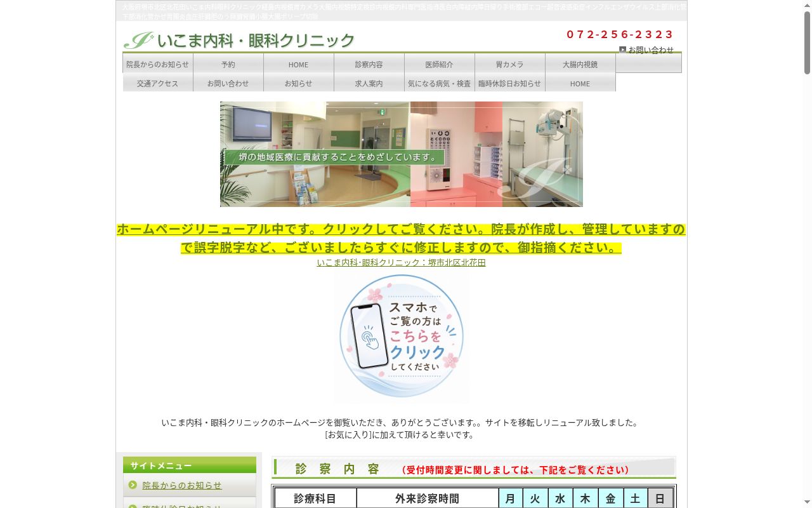Click the phone number 072-256-2323
The width and height of the screenshot is (812, 508).
[x=620, y=34]
